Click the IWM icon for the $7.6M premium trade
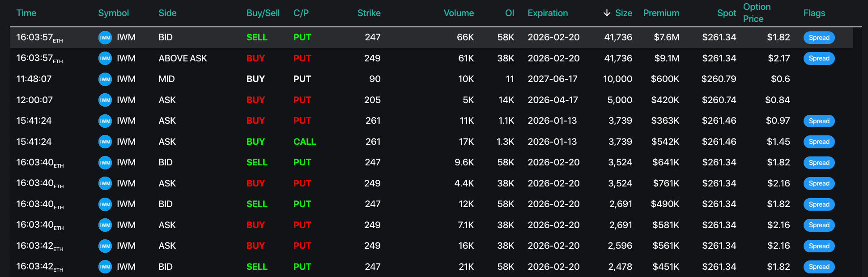This screenshot has height=277, width=868. click(105, 38)
